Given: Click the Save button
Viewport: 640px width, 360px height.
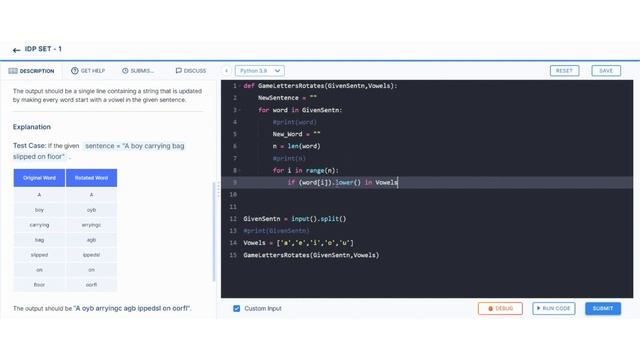Looking at the screenshot, I should (x=606, y=71).
